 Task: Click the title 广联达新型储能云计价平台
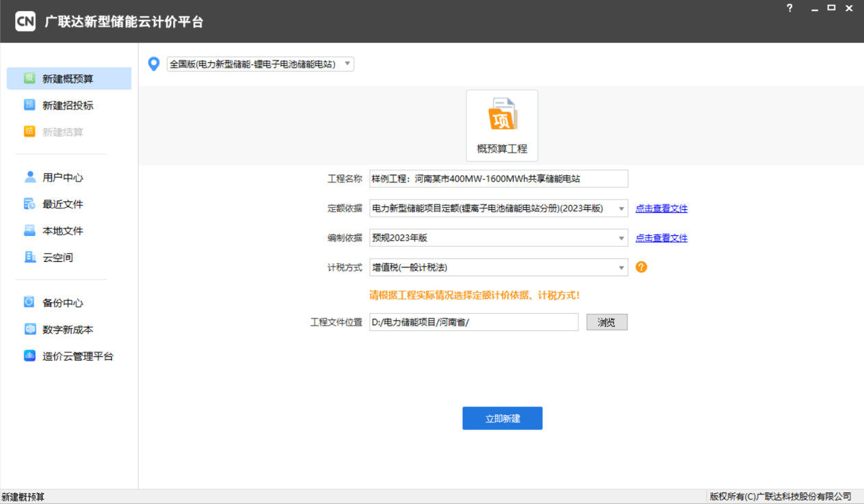(x=124, y=22)
